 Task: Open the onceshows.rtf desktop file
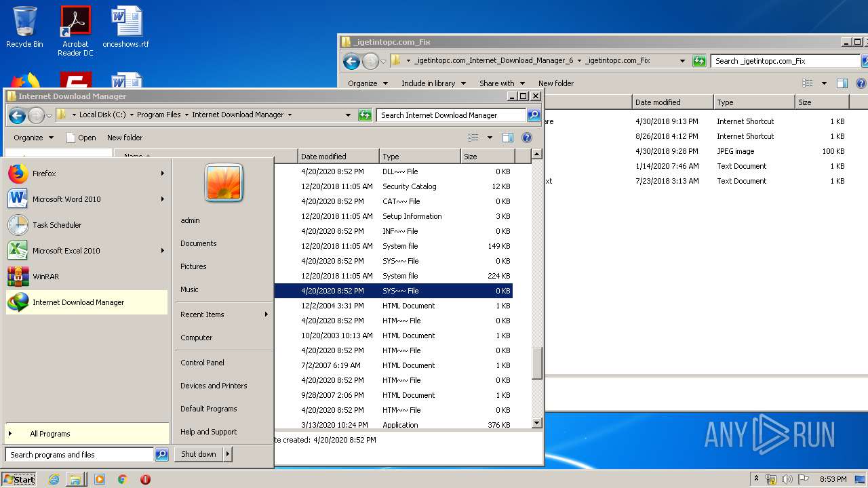coord(126,27)
